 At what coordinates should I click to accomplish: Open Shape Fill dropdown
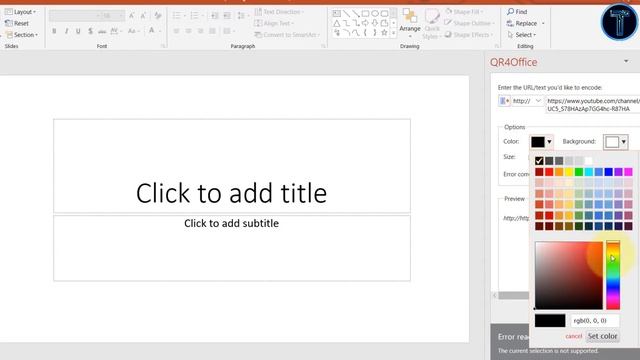click(465, 12)
